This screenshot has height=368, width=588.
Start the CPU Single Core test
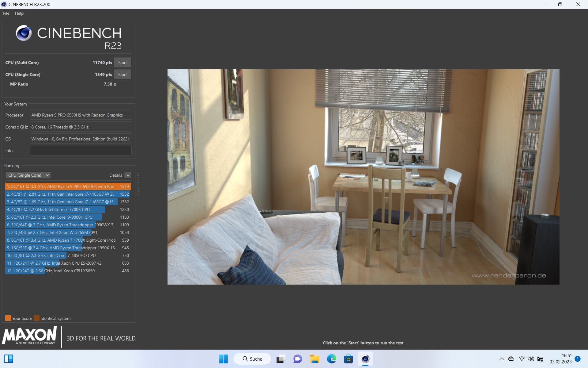(x=123, y=75)
